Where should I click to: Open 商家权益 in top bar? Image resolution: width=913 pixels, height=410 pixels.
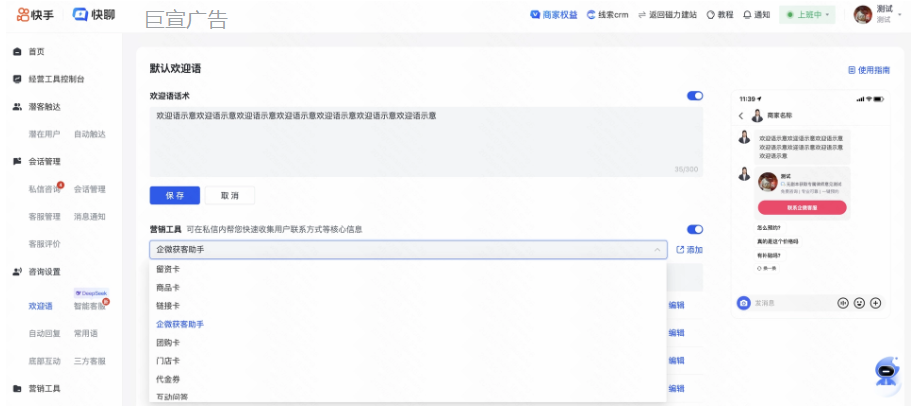554,15
